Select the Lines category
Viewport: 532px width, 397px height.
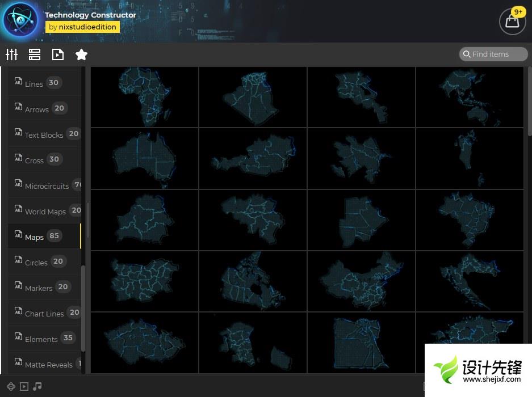click(34, 83)
